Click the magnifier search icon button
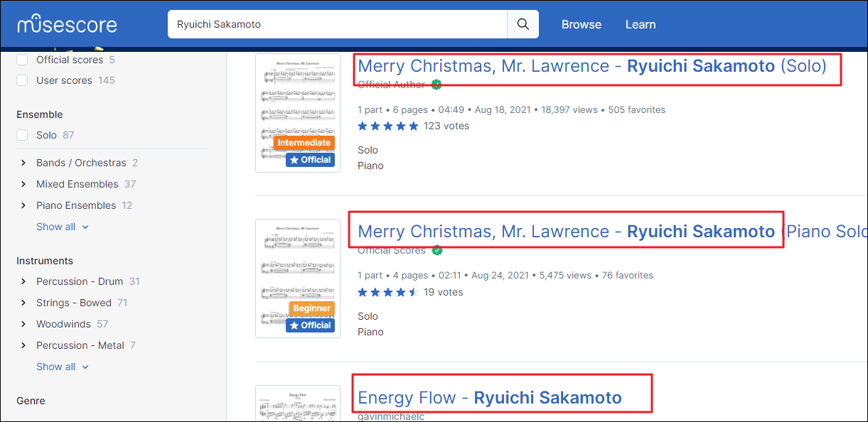Screen dimensions: 868x422 point(523,24)
